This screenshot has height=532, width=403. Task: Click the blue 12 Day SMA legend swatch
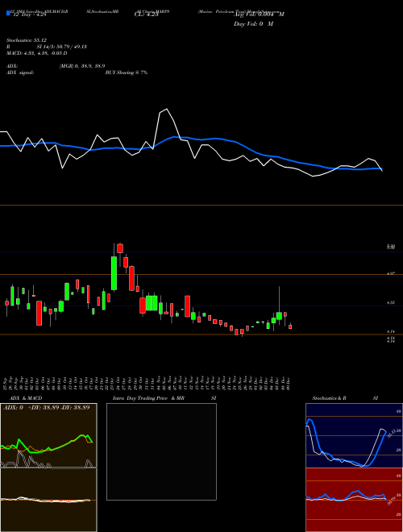(x=8, y=13)
